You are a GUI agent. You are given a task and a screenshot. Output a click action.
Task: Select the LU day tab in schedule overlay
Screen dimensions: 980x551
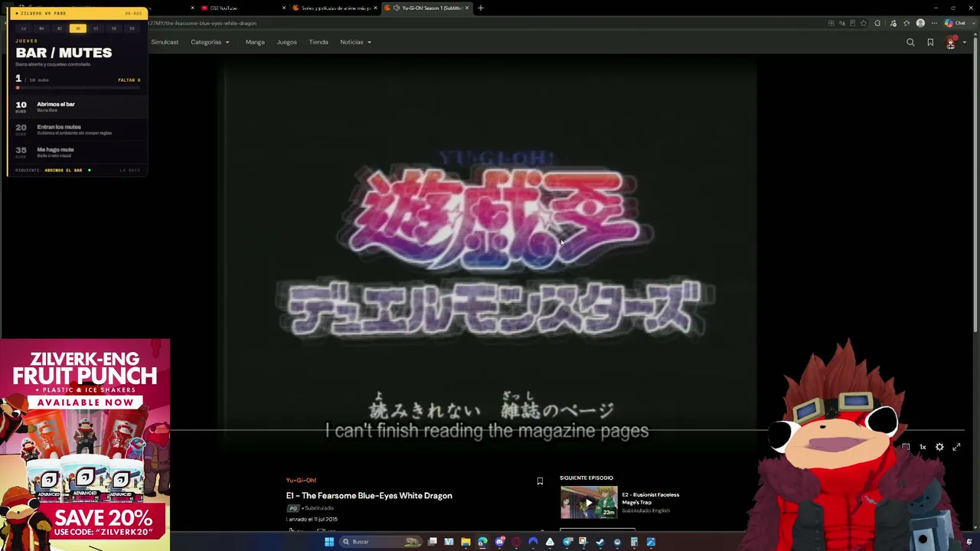24,28
